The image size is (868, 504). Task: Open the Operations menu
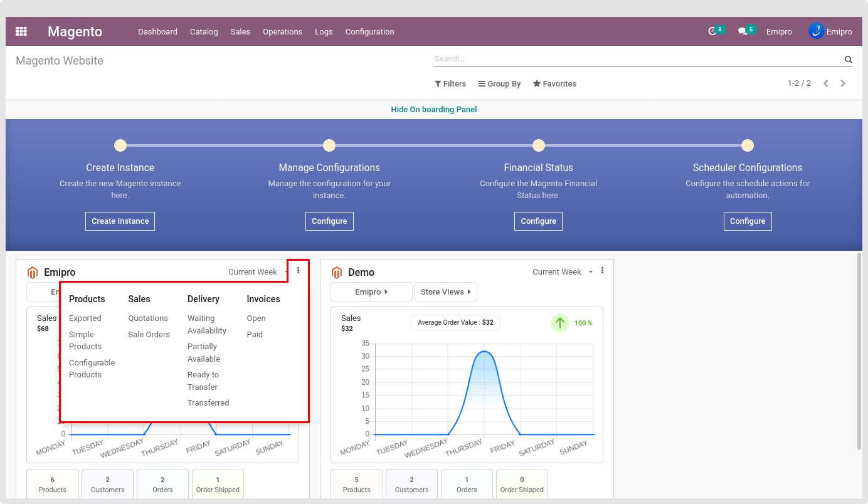tap(282, 31)
